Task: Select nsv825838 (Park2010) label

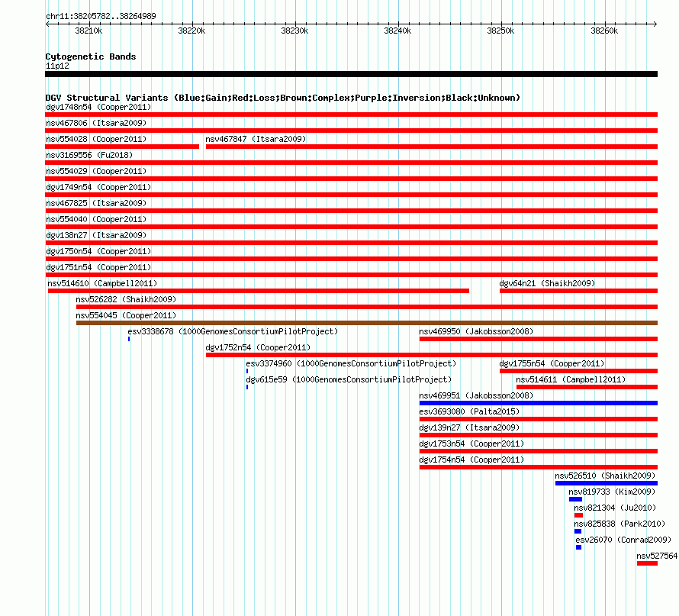Action: (619, 524)
